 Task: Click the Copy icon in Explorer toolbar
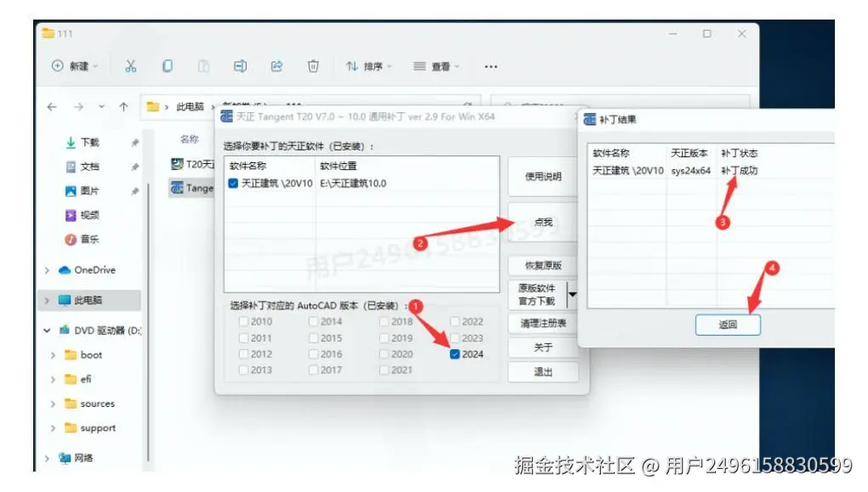167,66
